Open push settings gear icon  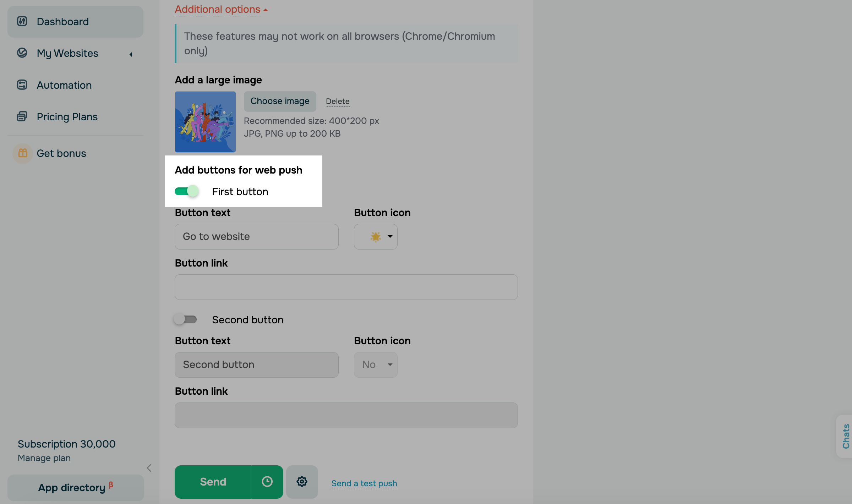pyautogui.click(x=302, y=482)
